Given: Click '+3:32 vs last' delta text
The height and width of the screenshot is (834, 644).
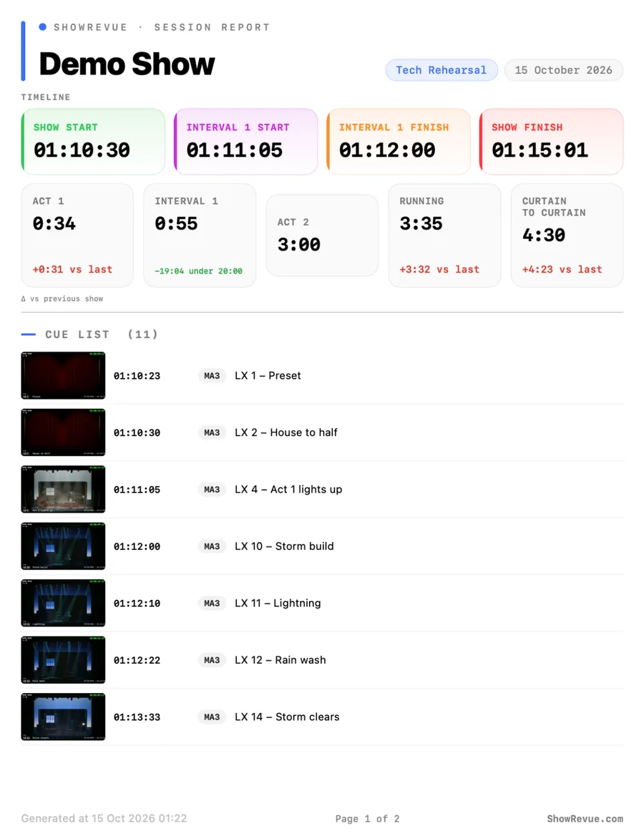Looking at the screenshot, I should [439, 270].
